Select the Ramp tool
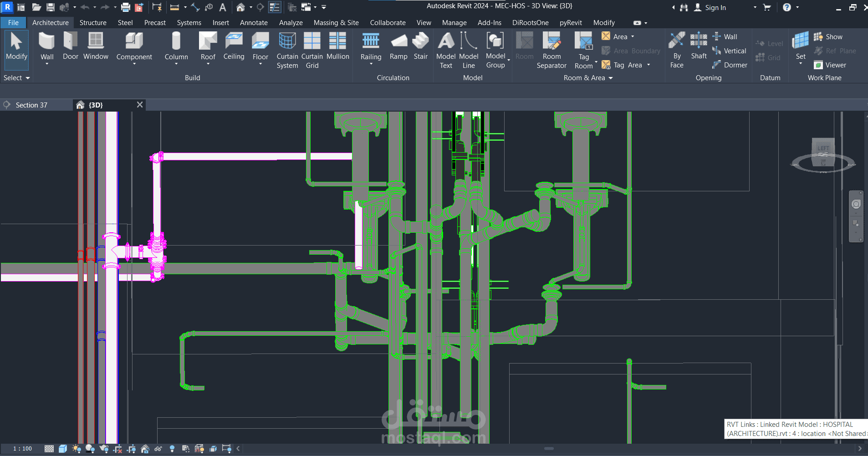 click(398, 46)
